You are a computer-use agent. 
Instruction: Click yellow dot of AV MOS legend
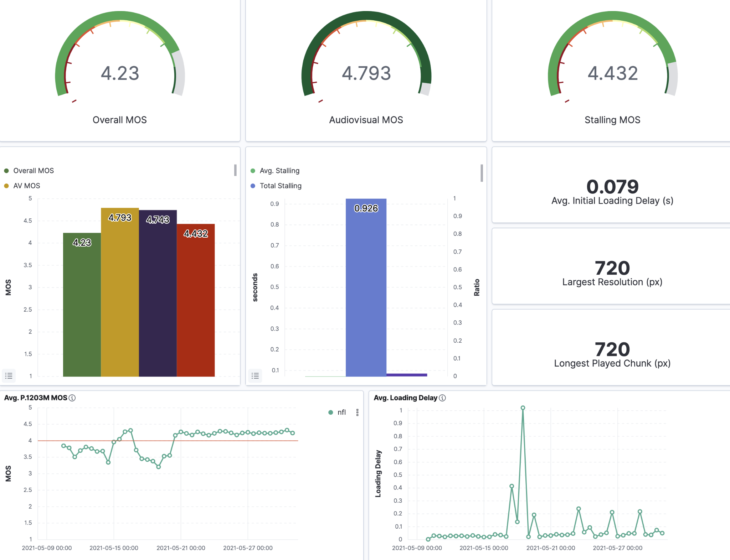pyautogui.click(x=6, y=186)
